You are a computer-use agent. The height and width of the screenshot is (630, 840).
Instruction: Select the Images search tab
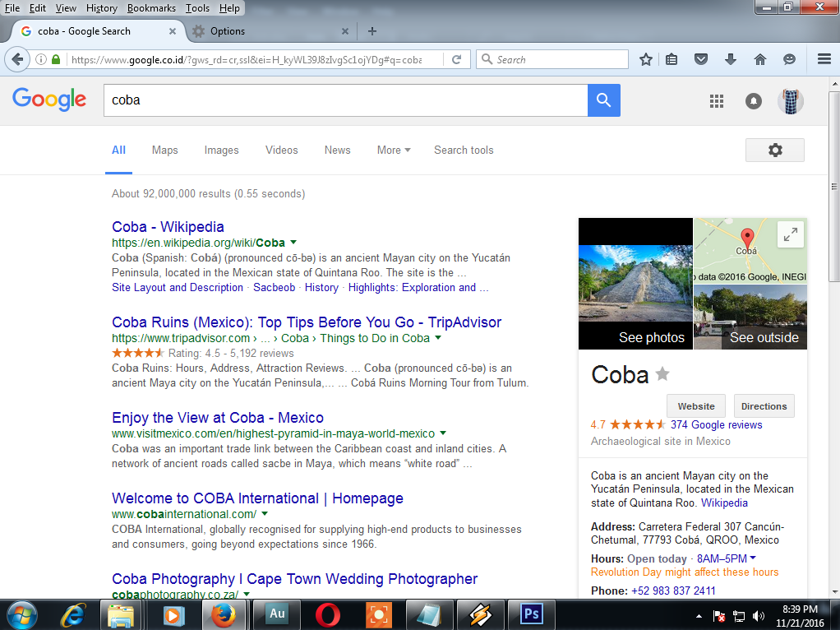[x=221, y=151]
